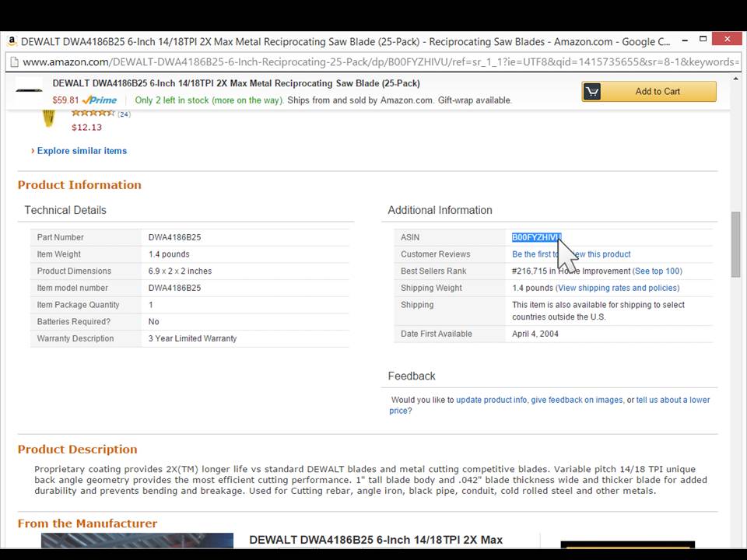Click the product thumbnail in the sticky header

29,89
